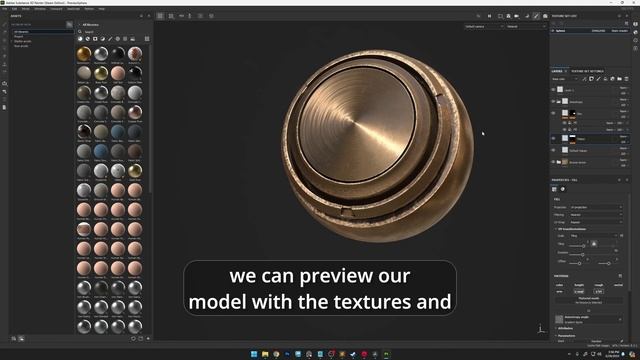Screen dimensions: 640x360
Task: Select the Eraser tool in left toolbar
Action: pyautogui.click(x=4, y=33)
